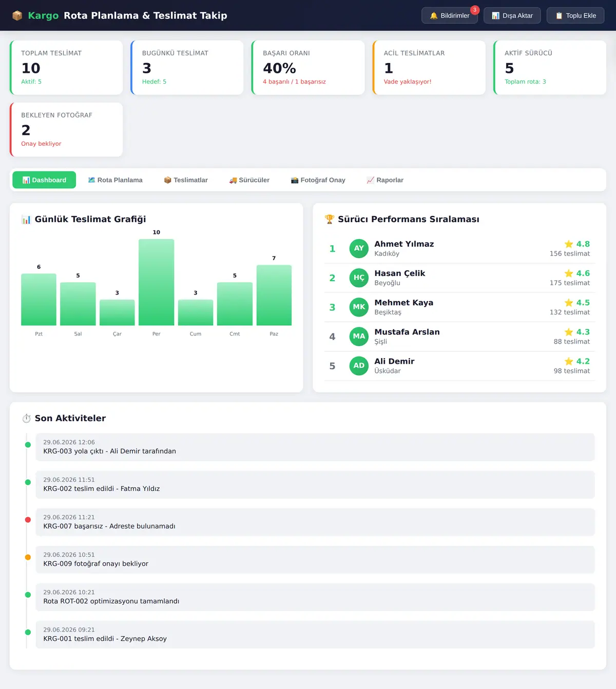Click the 'KRG-002 teslim edildi - Fatma Yıldız' activity
616x689 pixels.
point(315,485)
